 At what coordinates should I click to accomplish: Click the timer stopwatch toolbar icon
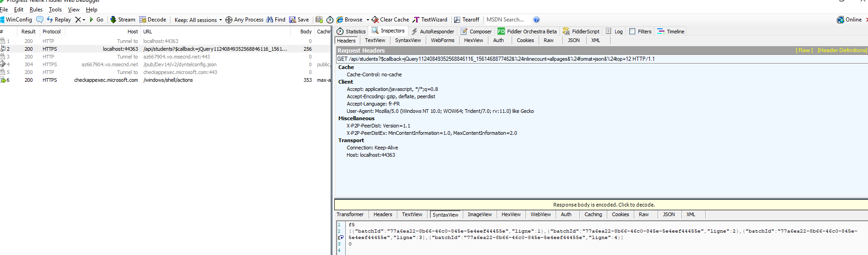[330, 20]
